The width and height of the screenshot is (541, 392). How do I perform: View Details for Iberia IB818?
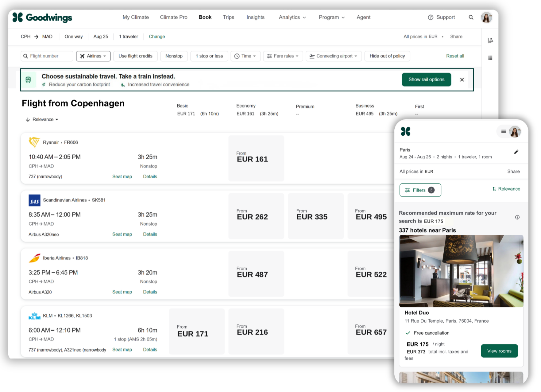(x=150, y=292)
